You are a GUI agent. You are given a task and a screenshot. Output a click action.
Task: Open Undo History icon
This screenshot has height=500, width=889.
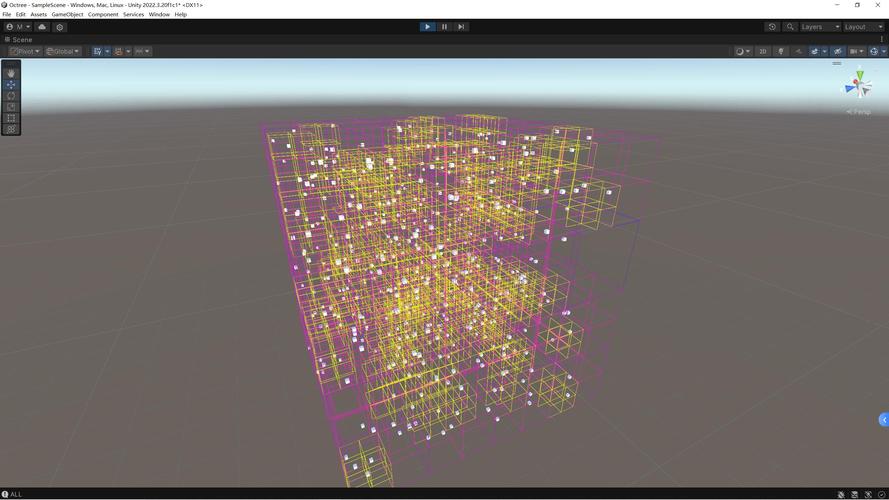coord(772,27)
